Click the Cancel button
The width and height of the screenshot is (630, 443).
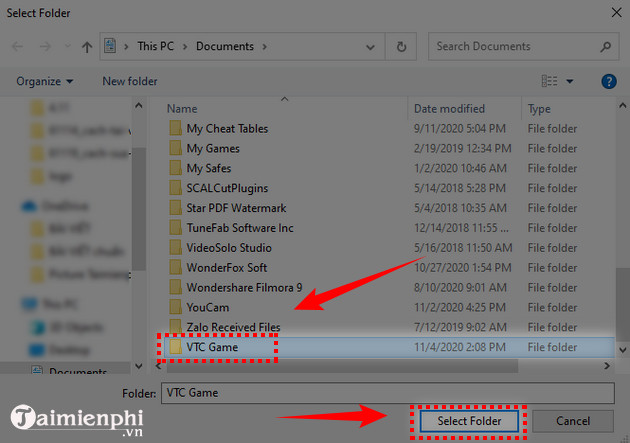point(573,422)
